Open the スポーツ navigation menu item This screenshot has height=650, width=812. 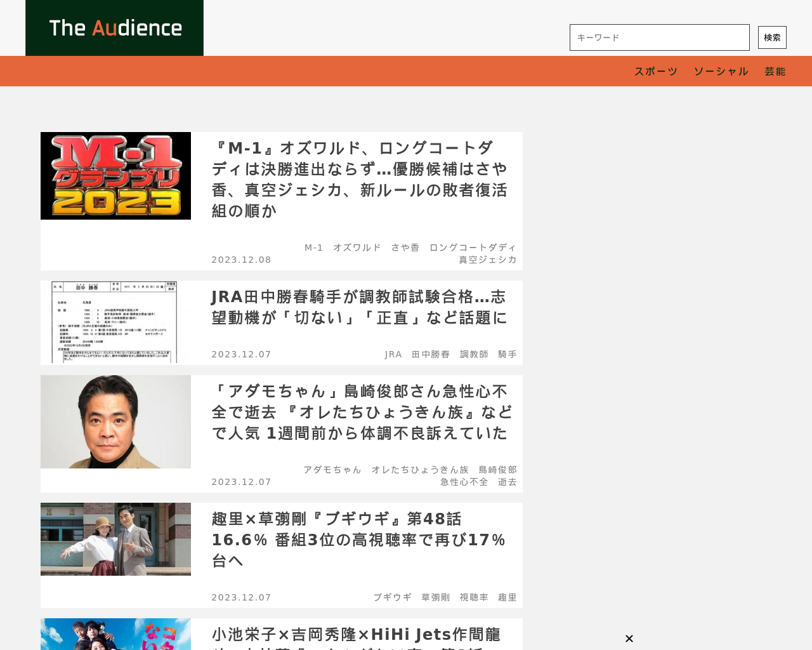point(656,71)
